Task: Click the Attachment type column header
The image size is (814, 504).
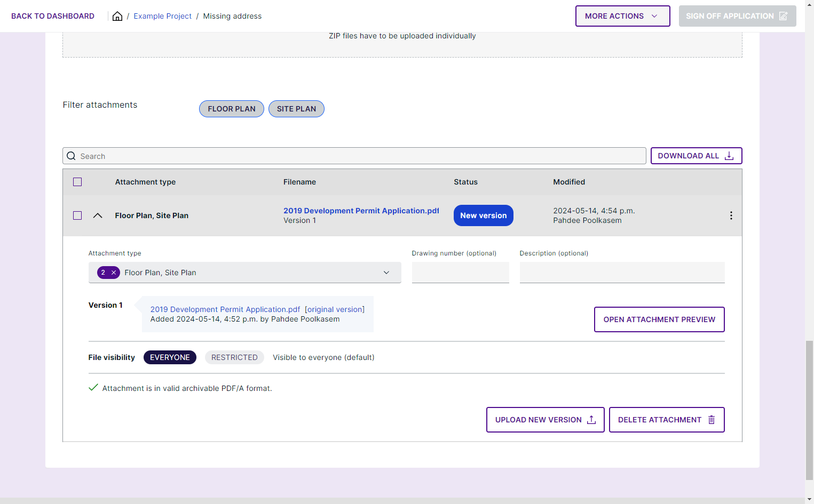Action: click(x=145, y=182)
